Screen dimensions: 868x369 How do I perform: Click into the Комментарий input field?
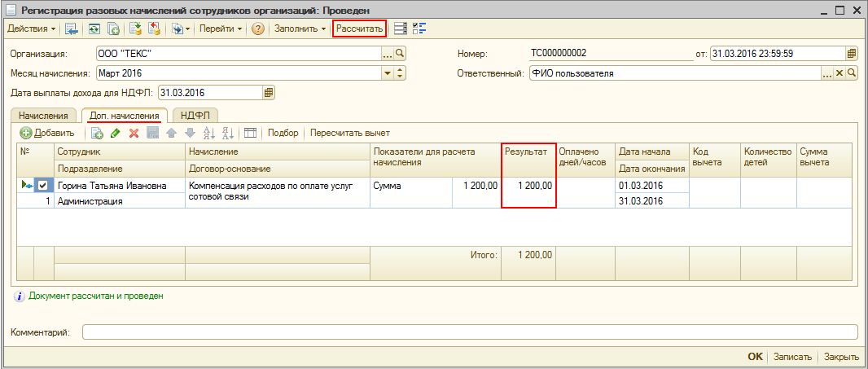[469, 332]
